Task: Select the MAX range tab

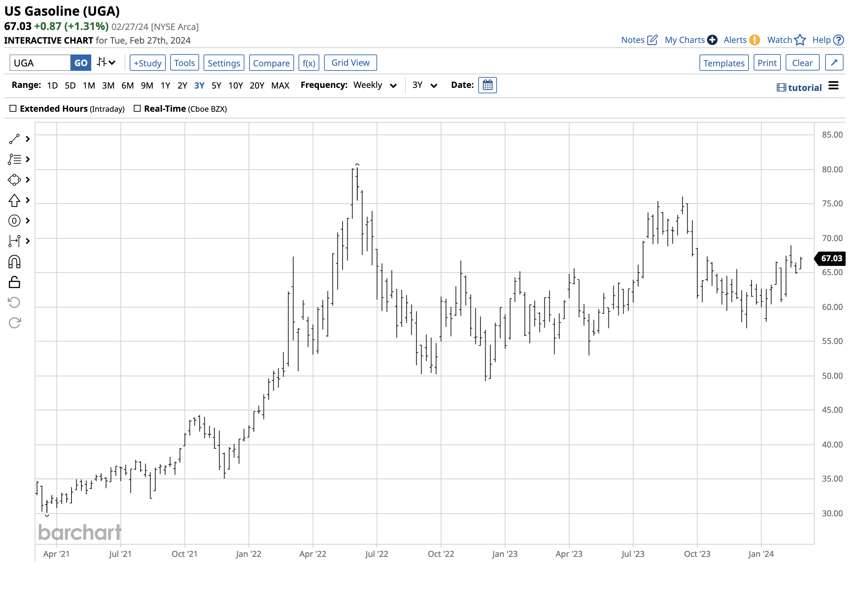Action: click(x=280, y=85)
